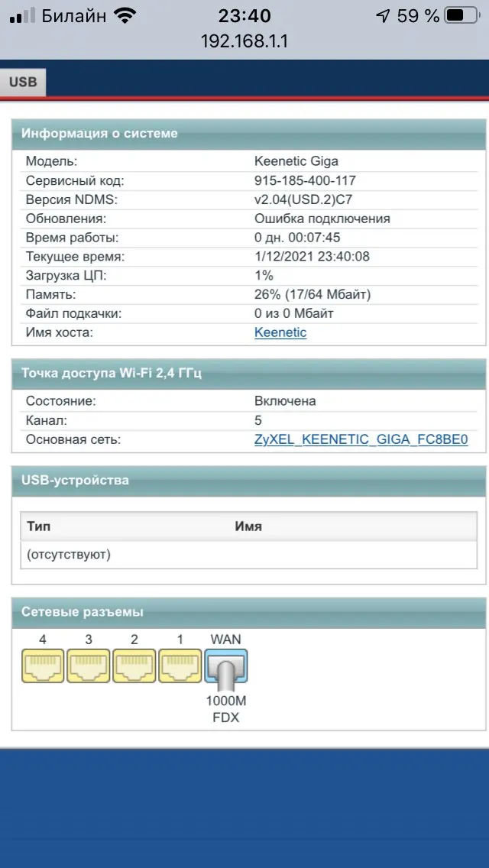Tap the 59 % battery percentage

(418, 16)
